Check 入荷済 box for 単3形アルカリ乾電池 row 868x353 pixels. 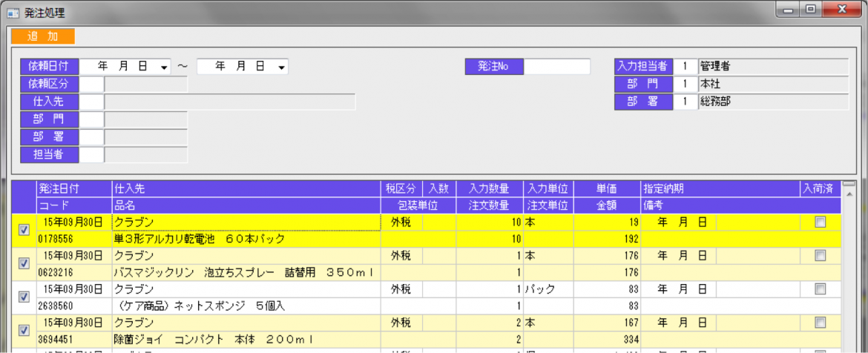pyautogui.click(x=820, y=222)
